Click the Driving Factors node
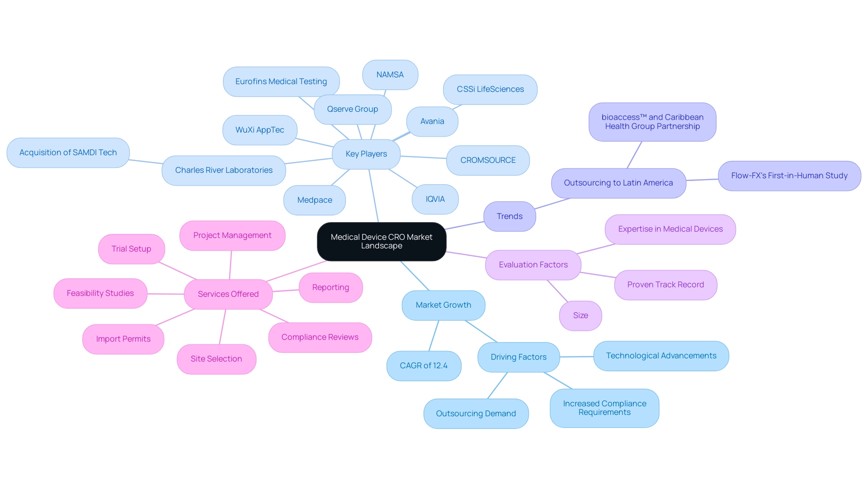The image size is (868, 490). coord(519,357)
